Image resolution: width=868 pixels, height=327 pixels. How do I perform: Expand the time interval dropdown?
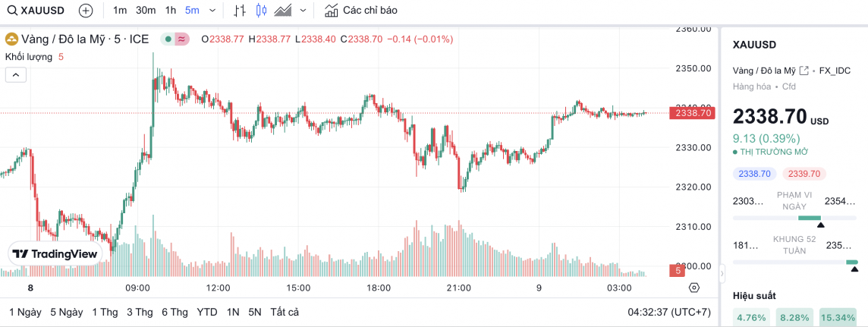pos(211,11)
